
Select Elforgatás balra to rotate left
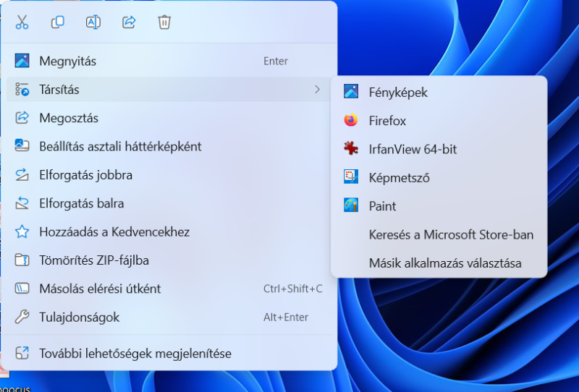[169, 203]
